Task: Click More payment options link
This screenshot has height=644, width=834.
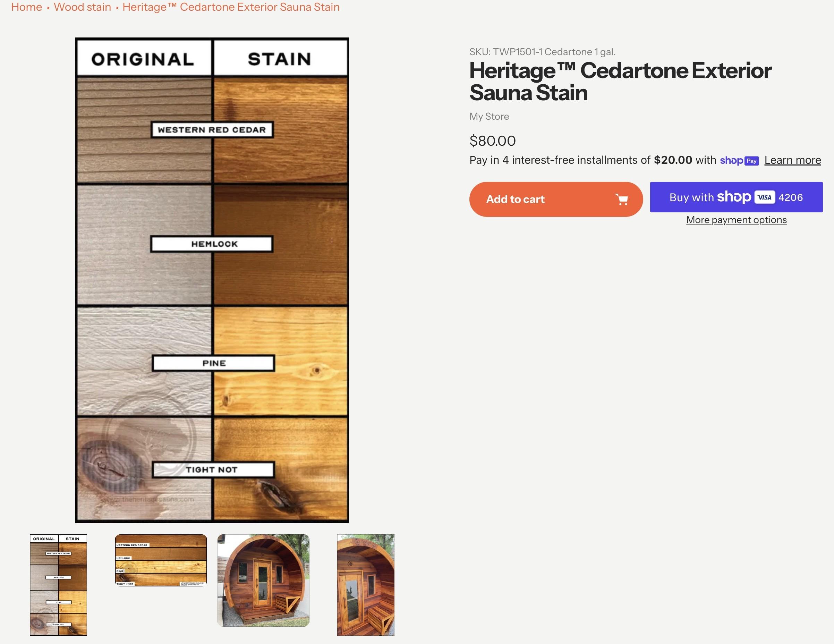Action: [736, 220]
